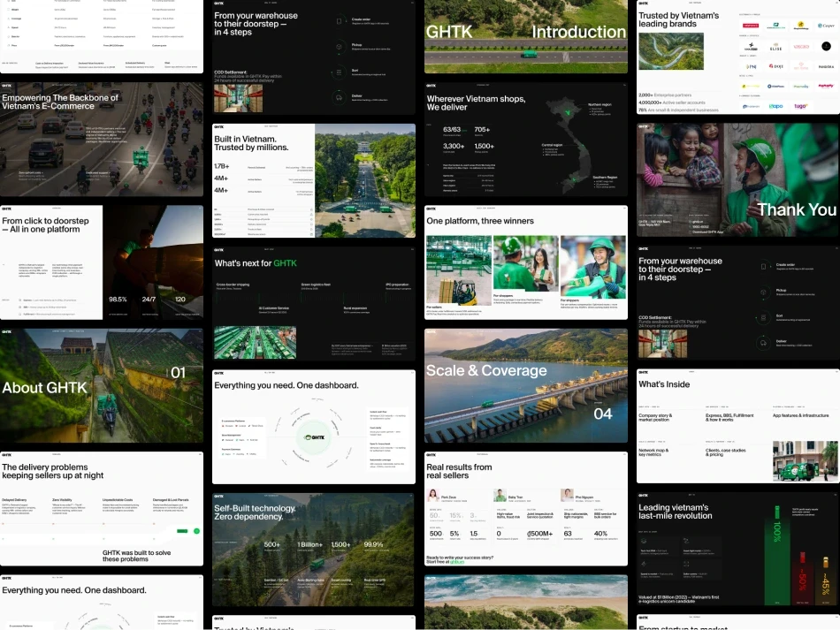Click the green delivery van photo in What's Inside
This screenshot has height=630, width=840.
tap(806, 461)
